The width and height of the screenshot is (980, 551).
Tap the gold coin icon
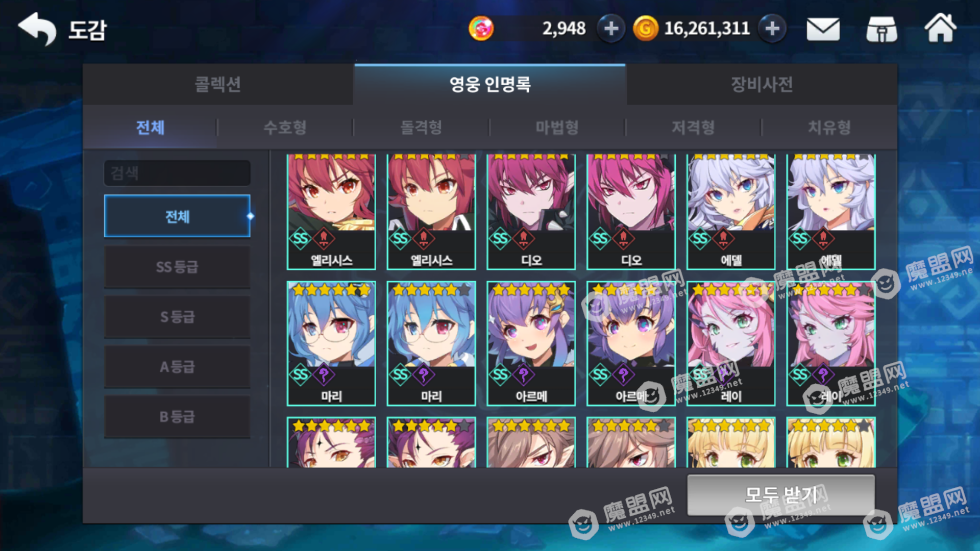click(x=645, y=29)
